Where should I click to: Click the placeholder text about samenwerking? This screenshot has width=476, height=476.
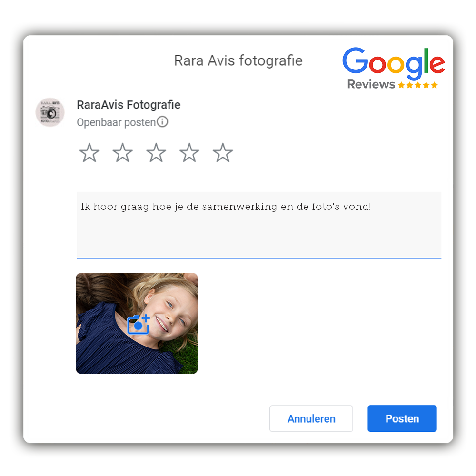click(x=226, y=207)
